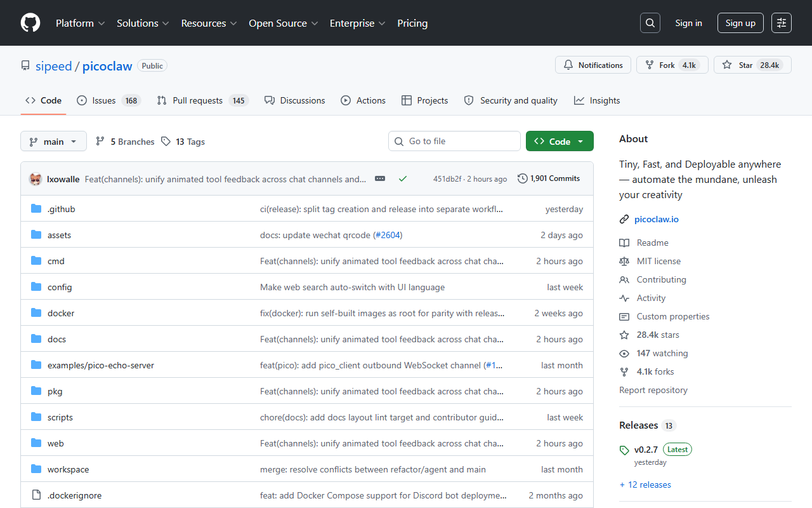Click the commit details ellipsis icon
This screenshot has width=812, height=508.
(x=380, y=179)
